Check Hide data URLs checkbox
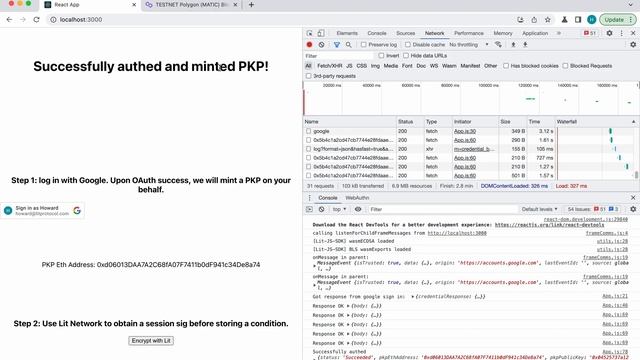This screenshot has height=360, width=640. pyautogui.click(x=406, y=56)
